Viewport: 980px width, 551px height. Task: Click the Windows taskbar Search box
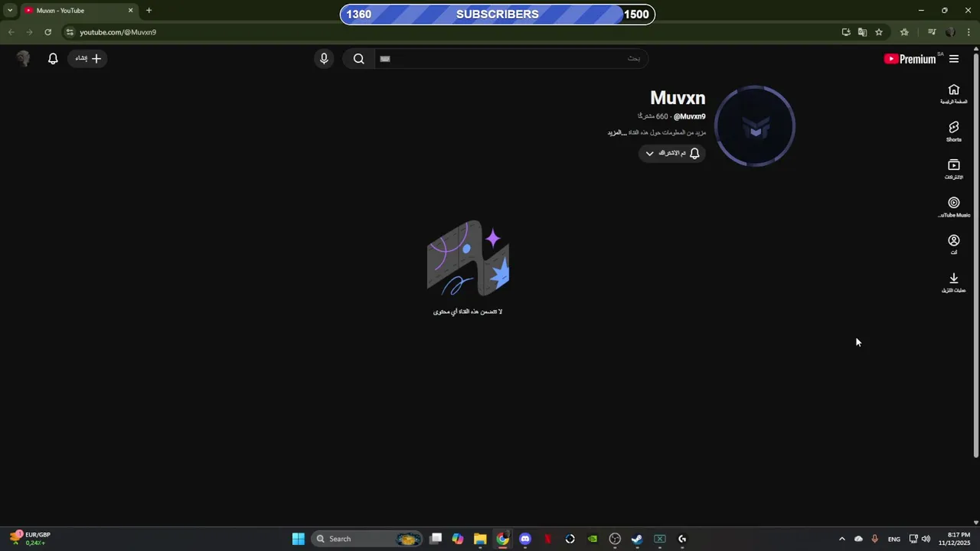(x=367, y=539)
